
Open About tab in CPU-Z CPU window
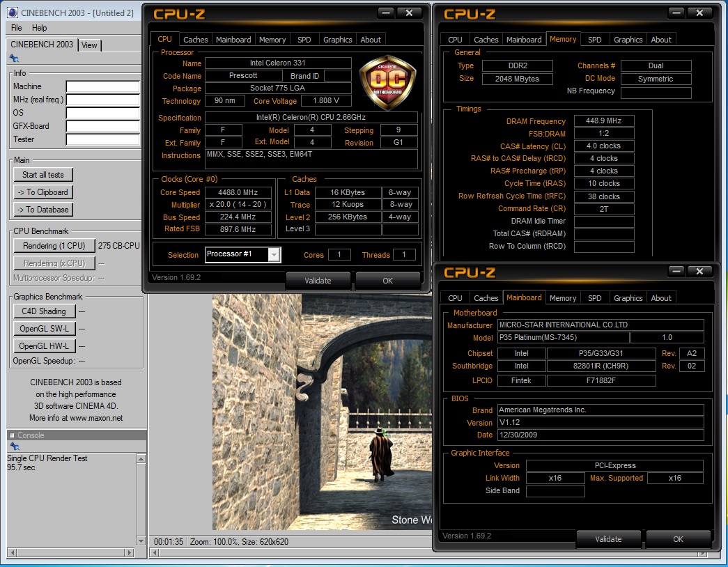[371, 40]
